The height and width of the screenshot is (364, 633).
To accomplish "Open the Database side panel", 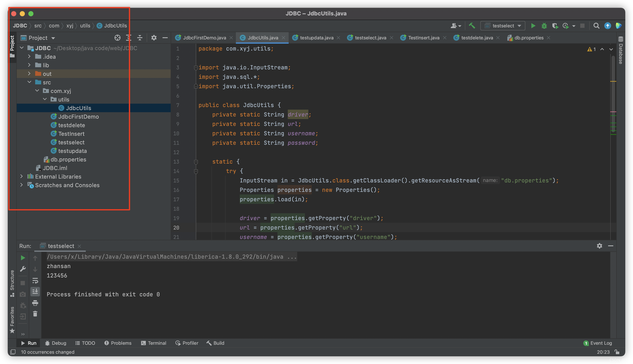I will (621, 51).
